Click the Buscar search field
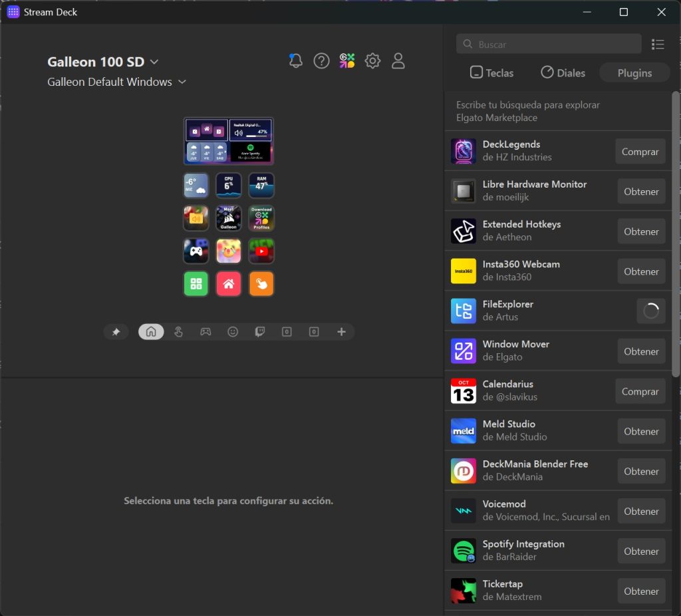This screenshot has height=616, width=681. point(549,45)
